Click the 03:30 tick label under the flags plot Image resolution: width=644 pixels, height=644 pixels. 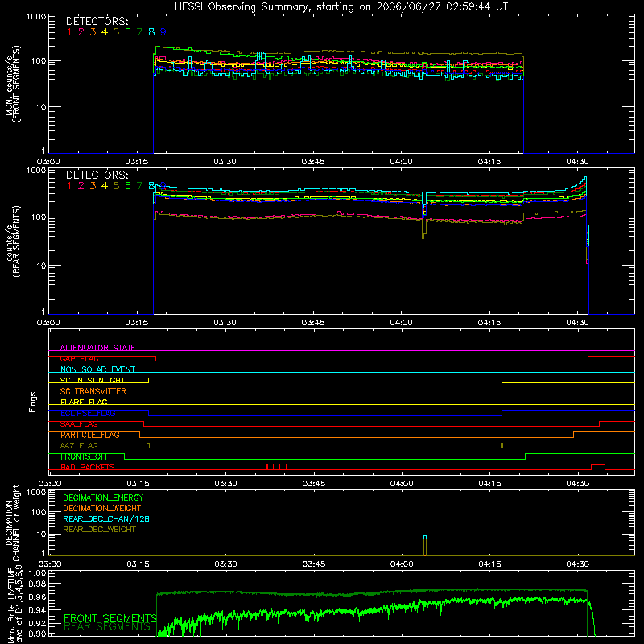(x=225, y=484)
